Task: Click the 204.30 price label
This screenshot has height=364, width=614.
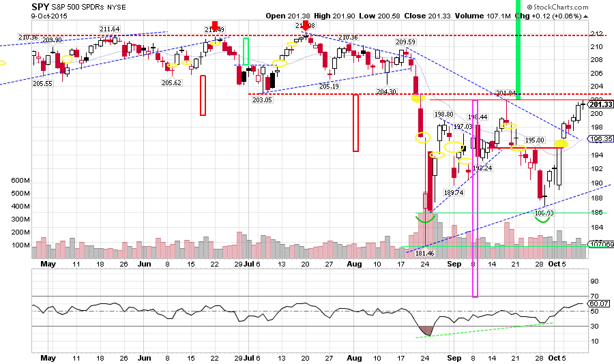Action: (x=387, y=91)
